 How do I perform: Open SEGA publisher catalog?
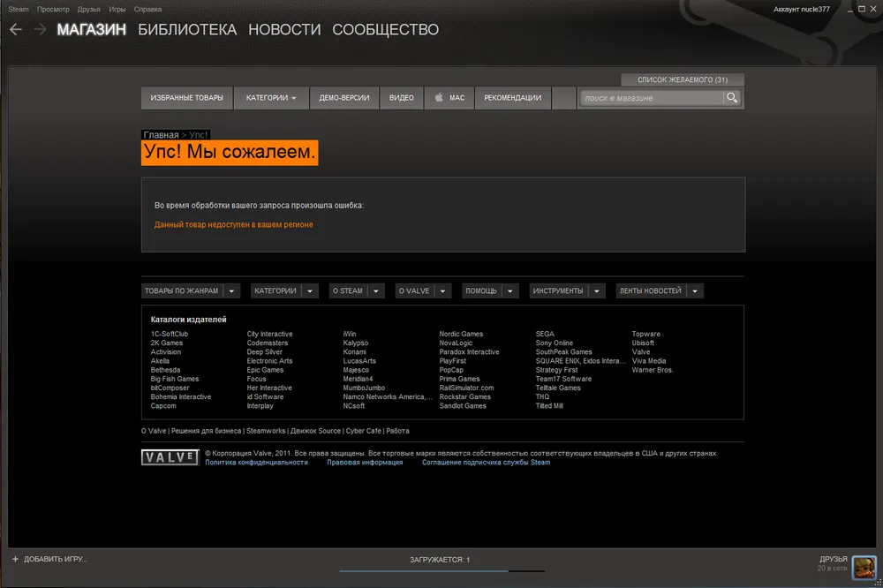[x=545, y=334]
